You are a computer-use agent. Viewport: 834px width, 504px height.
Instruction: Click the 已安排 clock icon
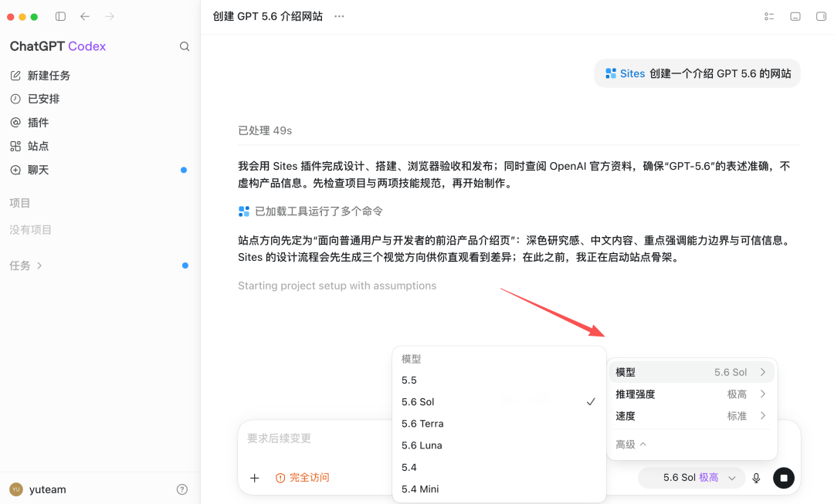tap(15, 99)
